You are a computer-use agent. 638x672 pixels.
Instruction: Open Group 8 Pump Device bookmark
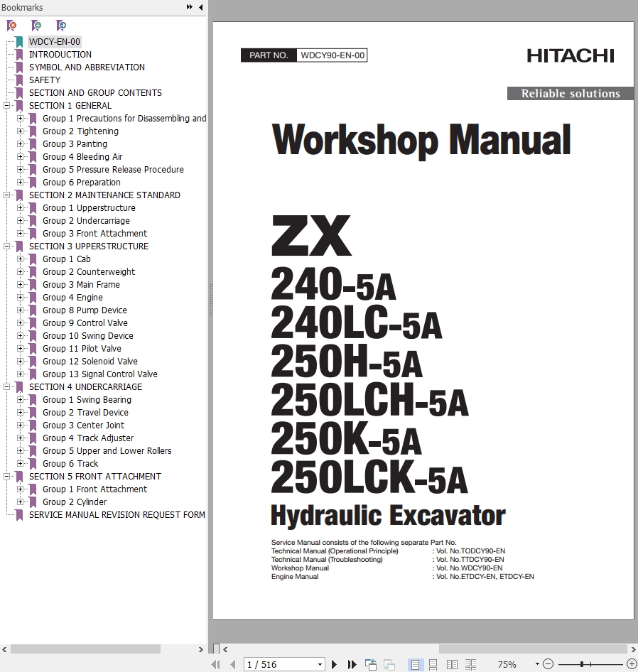85,310
